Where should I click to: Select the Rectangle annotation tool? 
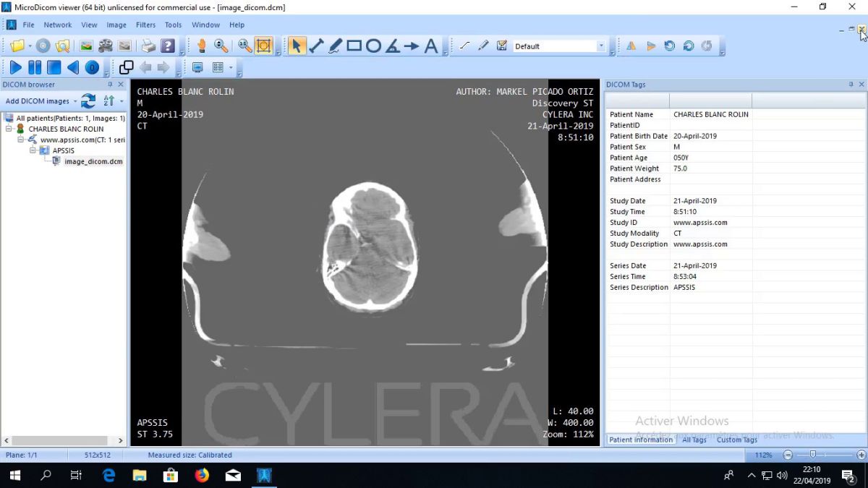354,46
